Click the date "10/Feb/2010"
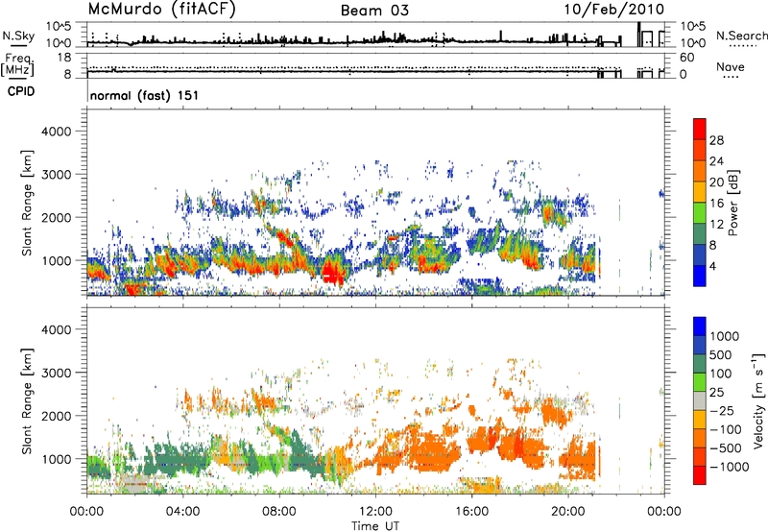 tap(613, 10)
